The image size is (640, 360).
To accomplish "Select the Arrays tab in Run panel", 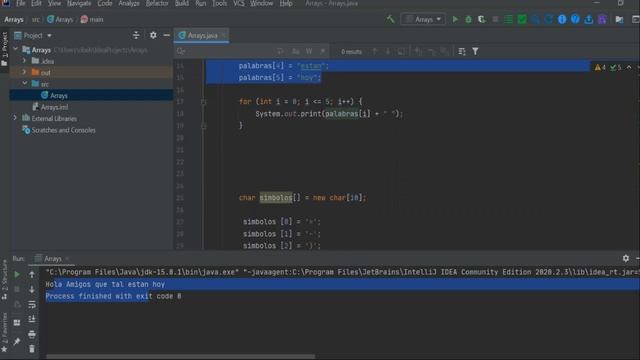I will click(52, 258).
